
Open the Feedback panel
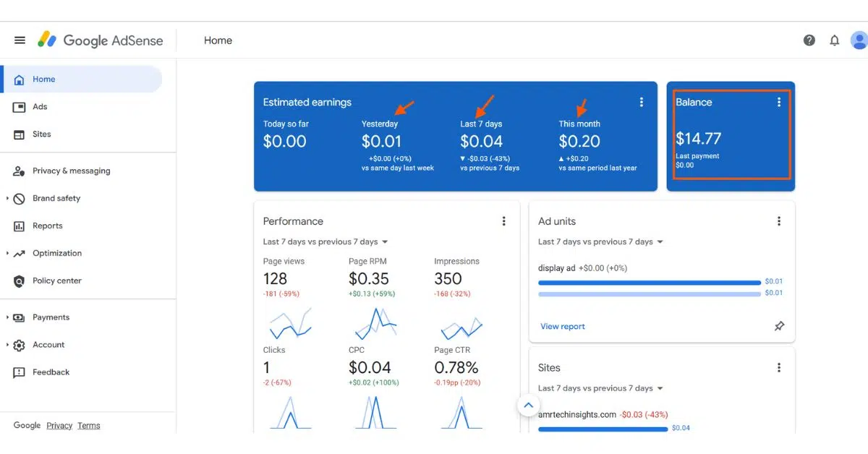51,372
